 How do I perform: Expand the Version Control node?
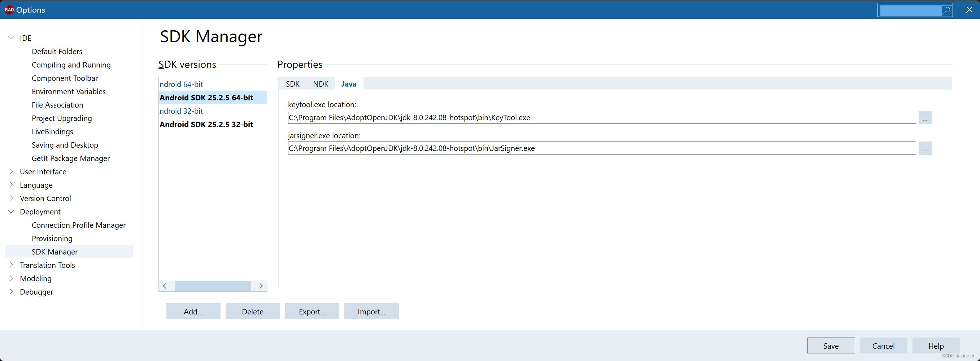11,198
